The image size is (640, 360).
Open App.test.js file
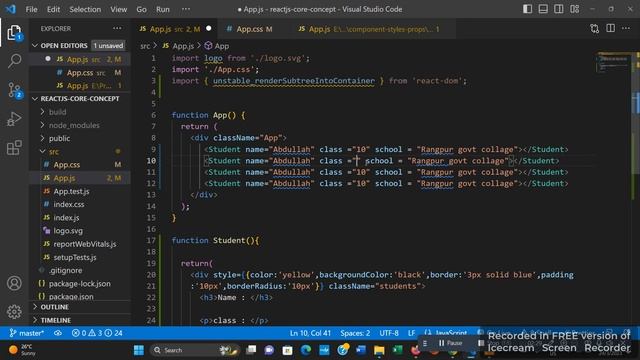point(71,191)
